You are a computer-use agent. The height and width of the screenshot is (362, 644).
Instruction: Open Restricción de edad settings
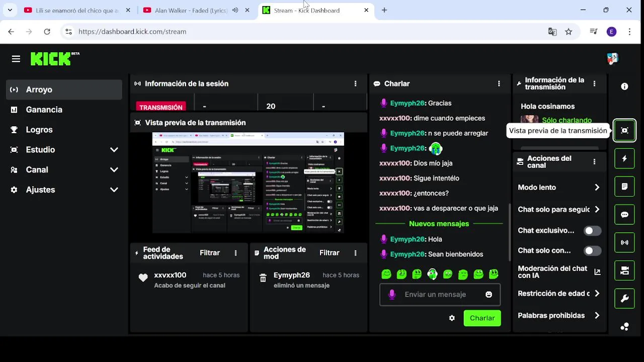tap(559, 294)
